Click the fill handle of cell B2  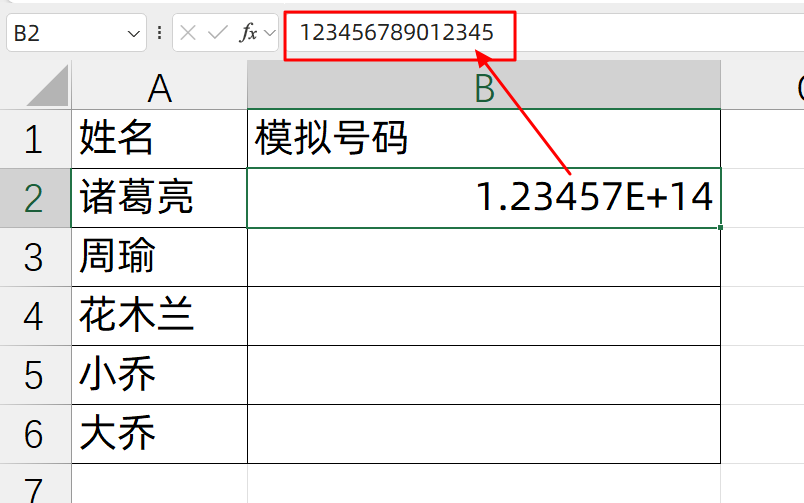coord(720,227)
